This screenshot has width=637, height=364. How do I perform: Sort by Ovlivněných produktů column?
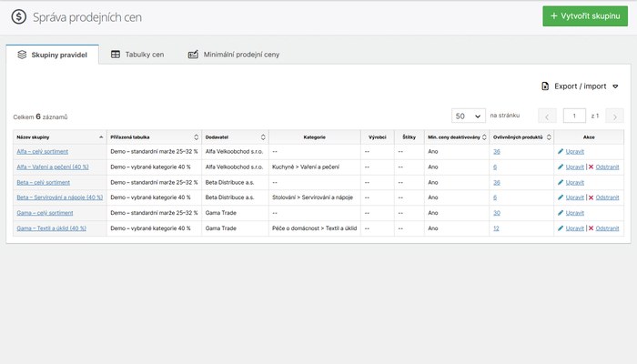click(521, 137)
